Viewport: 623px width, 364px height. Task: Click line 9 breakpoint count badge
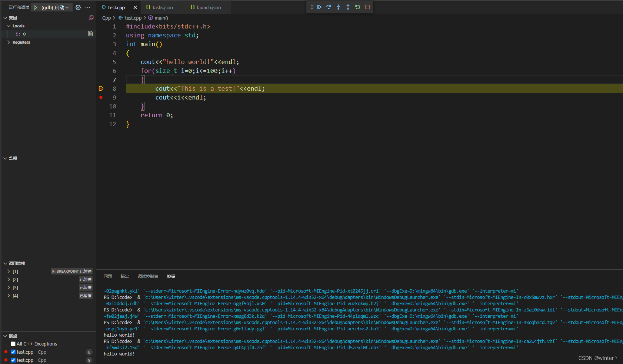click(89, 360)
